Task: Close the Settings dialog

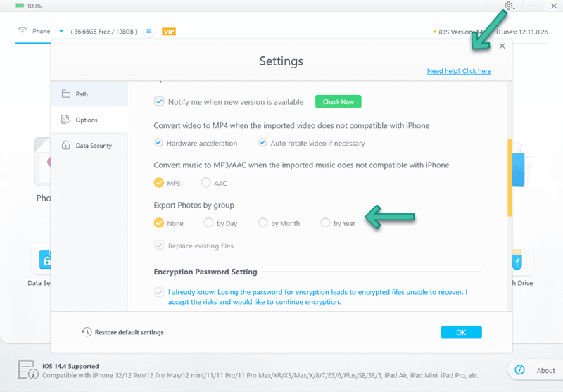Action: pos(502,46)
